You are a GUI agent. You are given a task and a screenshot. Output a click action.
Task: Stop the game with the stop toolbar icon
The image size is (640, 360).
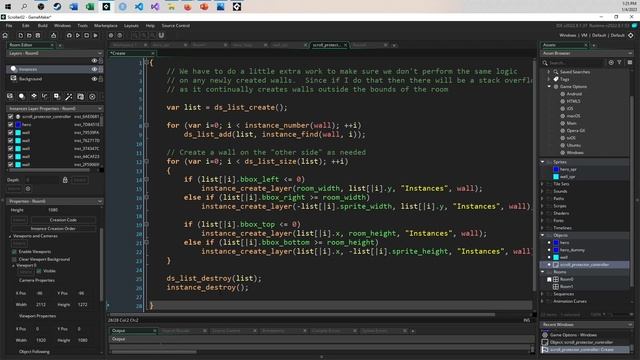[x=87, y=36]
